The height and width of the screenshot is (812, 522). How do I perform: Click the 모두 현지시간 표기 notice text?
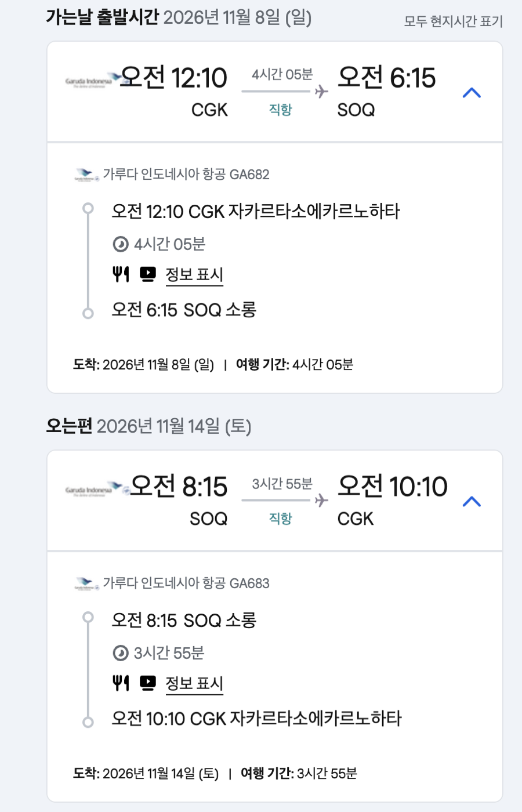(x=453, y=21)
